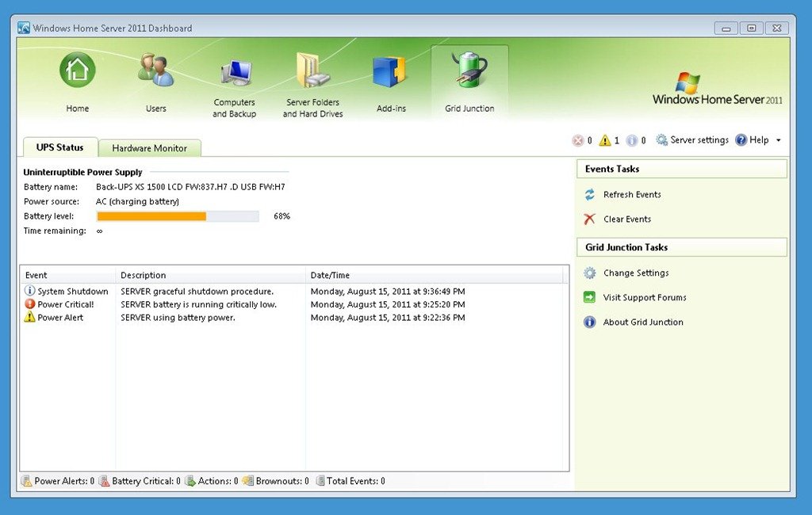Click the Help question mark icon
812x515 pixels.
[x=741, y=139]
